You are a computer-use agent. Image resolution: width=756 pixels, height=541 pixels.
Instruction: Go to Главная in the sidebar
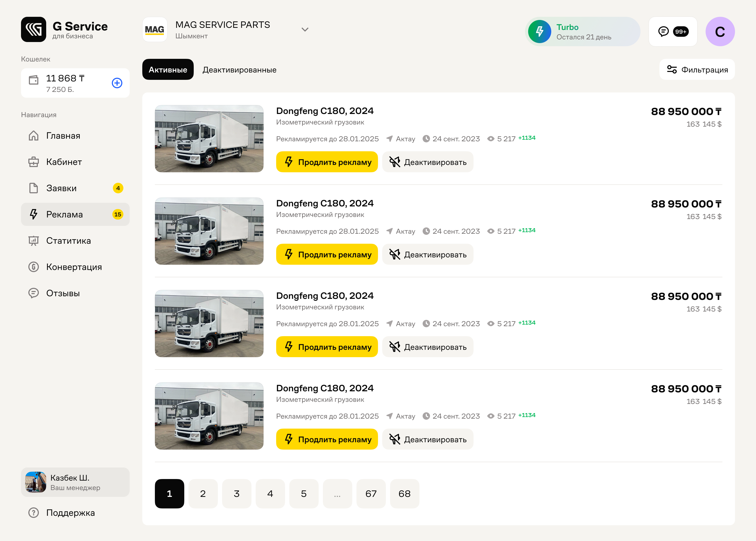75,136
